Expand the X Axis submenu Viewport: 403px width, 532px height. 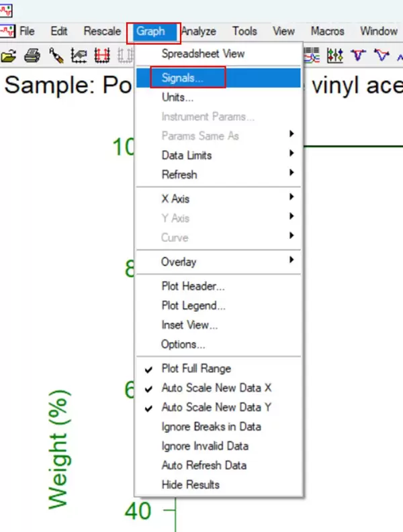[175, 198]
